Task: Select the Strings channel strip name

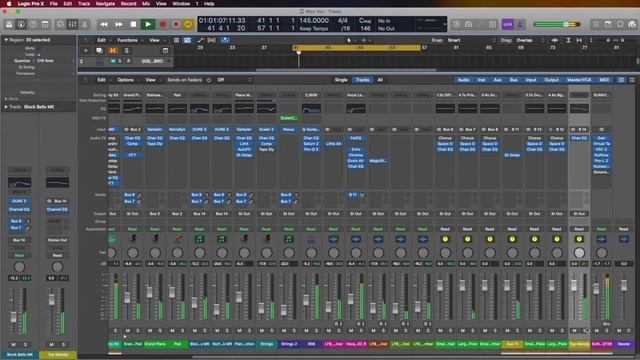Action: (x=267, y=344)
